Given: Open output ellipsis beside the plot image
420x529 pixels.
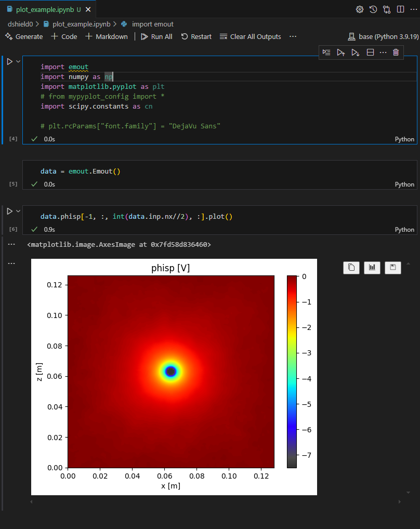Looking at the screenshot, I should [x=11, y=263].
